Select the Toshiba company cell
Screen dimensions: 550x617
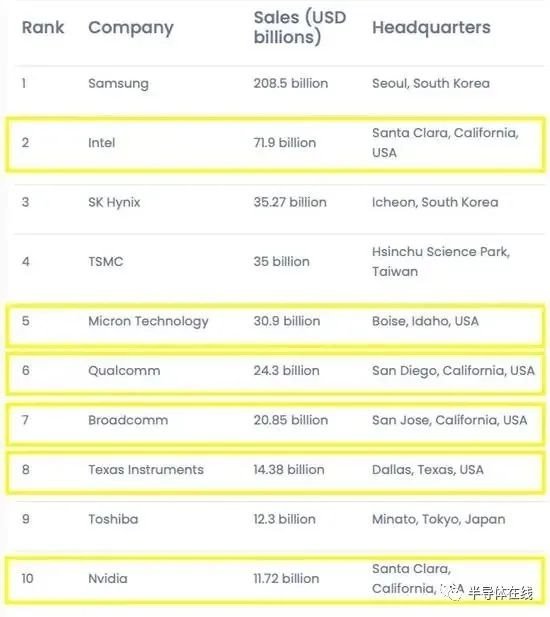coord(113,519)
